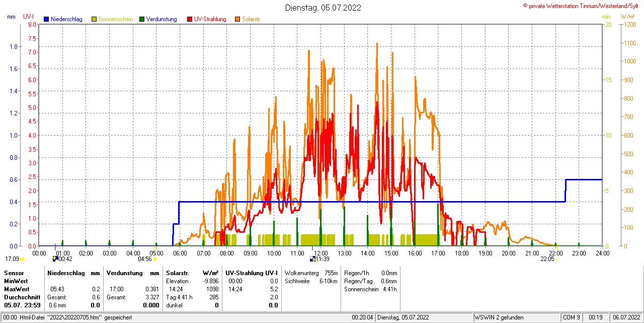Click the Verdunstung mm column header
The image size is (644, 323).
point(133,273)
